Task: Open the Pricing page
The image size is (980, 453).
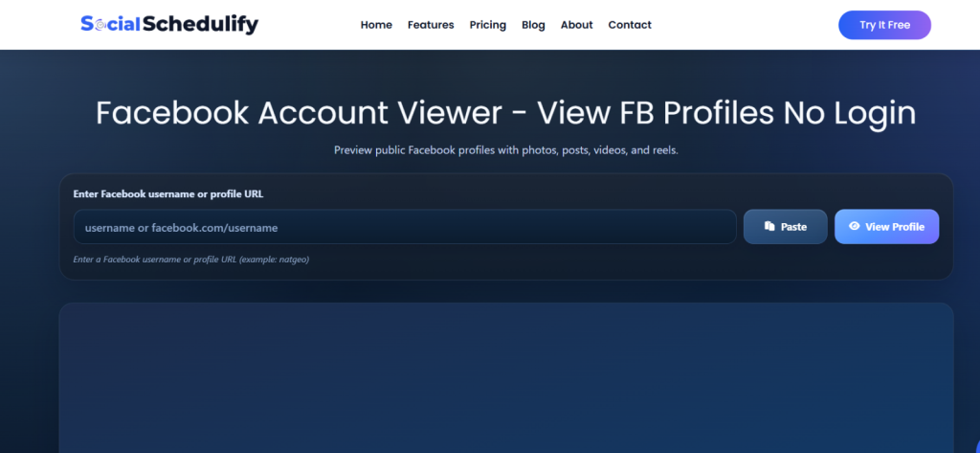Action: pyautogui.click(x=487, y=25)
